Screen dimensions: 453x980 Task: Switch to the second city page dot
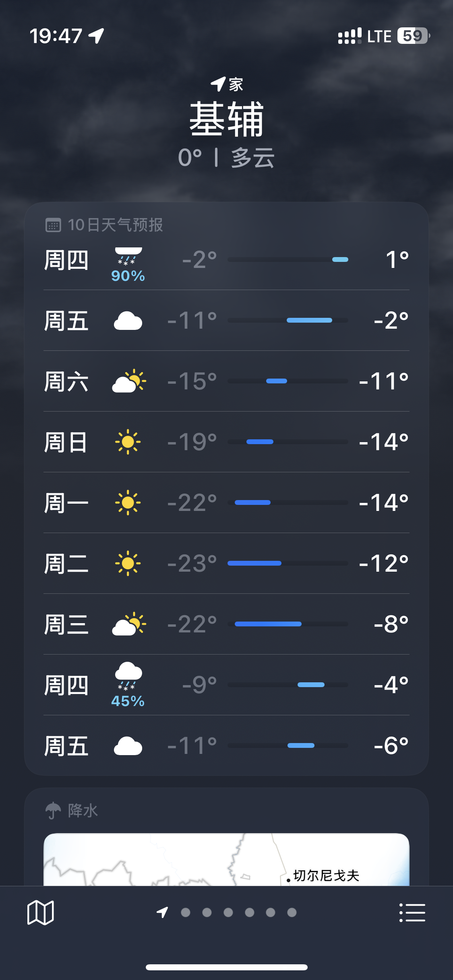click(207, 912)
